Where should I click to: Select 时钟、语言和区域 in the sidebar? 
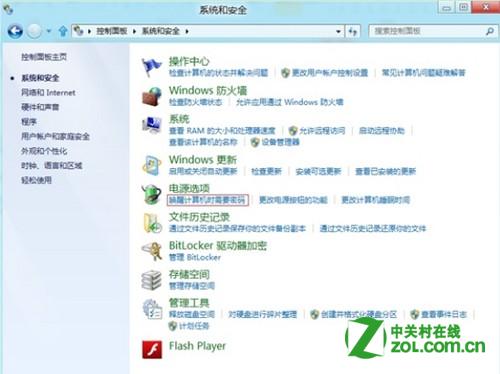tap(52, 165)
